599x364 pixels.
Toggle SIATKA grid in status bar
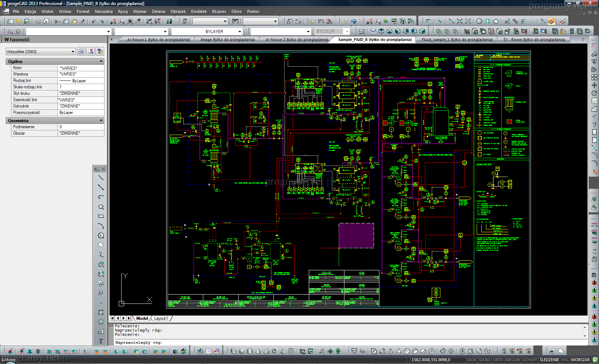pos(484,360)
